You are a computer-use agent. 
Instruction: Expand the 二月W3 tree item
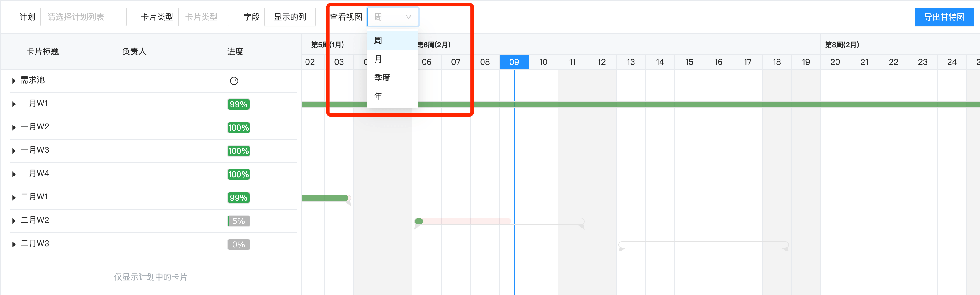[x=13, y=244]
